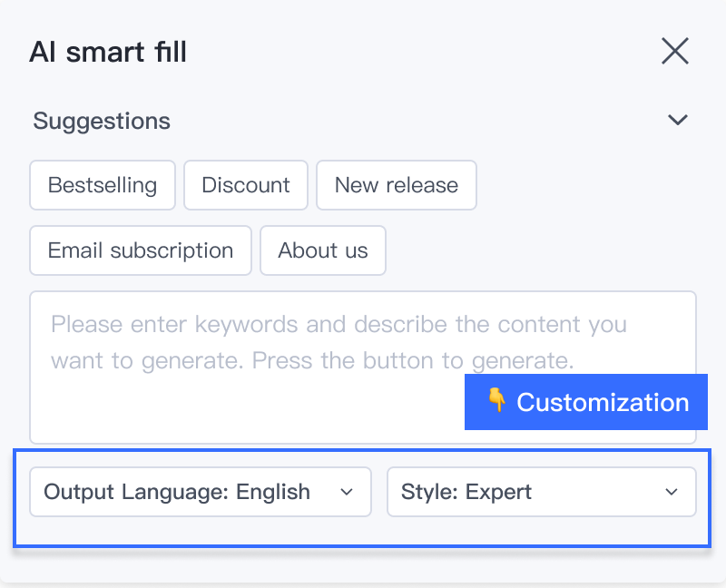Click the Style dropdown arrow icon
This screenshot has height=588, width=726.
[672, 492]
